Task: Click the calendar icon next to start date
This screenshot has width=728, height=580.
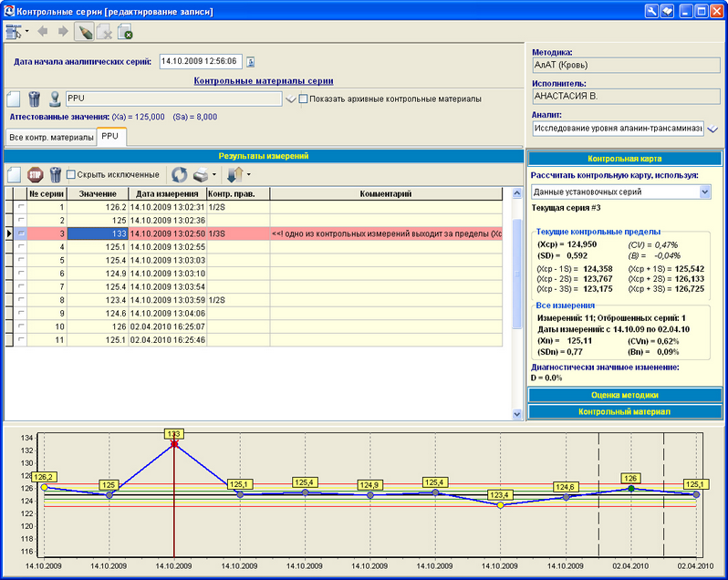Action: pos(251,62)
